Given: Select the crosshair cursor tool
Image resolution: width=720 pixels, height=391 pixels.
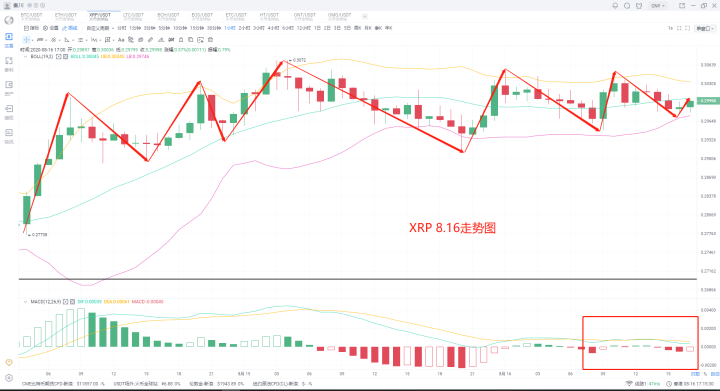Looking at the screenshot, I should point(27,40).
